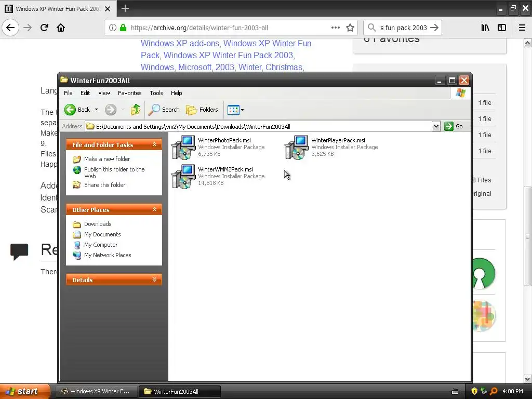The image size is (532, 399).
Task: Click search go arrow in search box
Action: [x=434, y=28]
